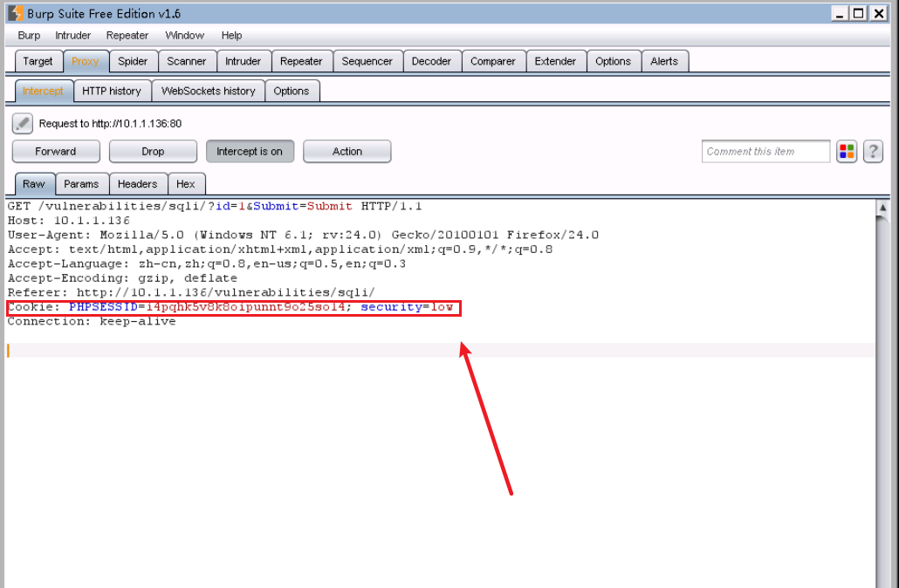Open the Repeater menu in menu bar
899x588 pixels.
click(127, 36)
